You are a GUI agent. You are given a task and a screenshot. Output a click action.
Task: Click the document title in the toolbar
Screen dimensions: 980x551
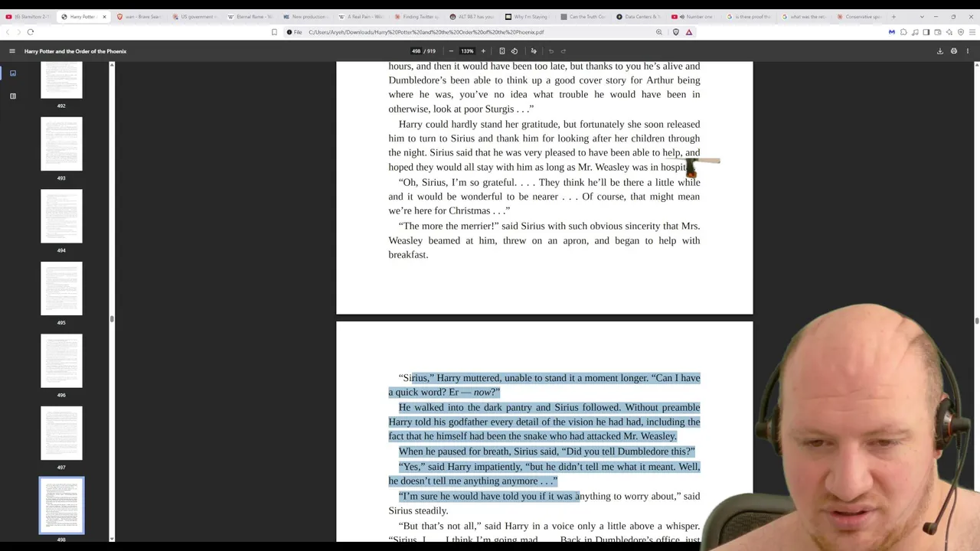(x=75, y=51)
